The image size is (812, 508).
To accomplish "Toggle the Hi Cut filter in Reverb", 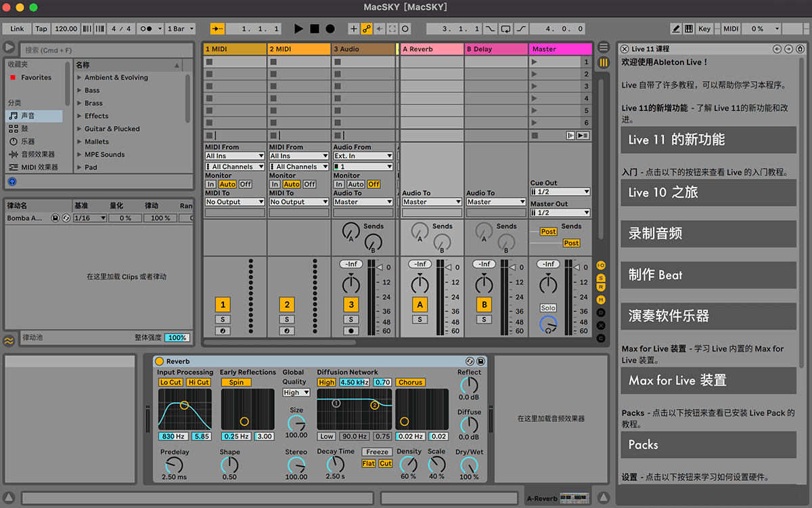I will point(199,382).
